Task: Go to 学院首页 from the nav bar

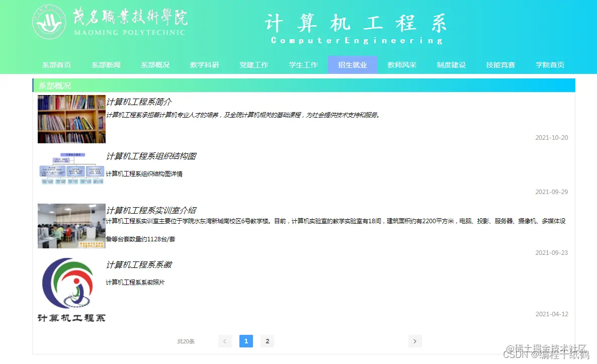Action: (x=550, y=65)
